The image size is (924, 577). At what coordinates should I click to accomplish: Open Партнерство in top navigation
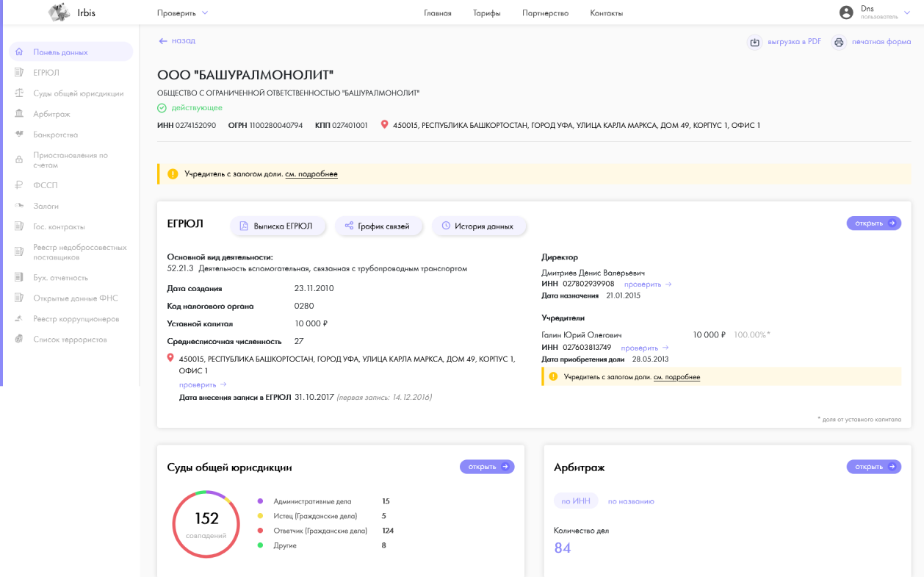(x=545, y=13)
